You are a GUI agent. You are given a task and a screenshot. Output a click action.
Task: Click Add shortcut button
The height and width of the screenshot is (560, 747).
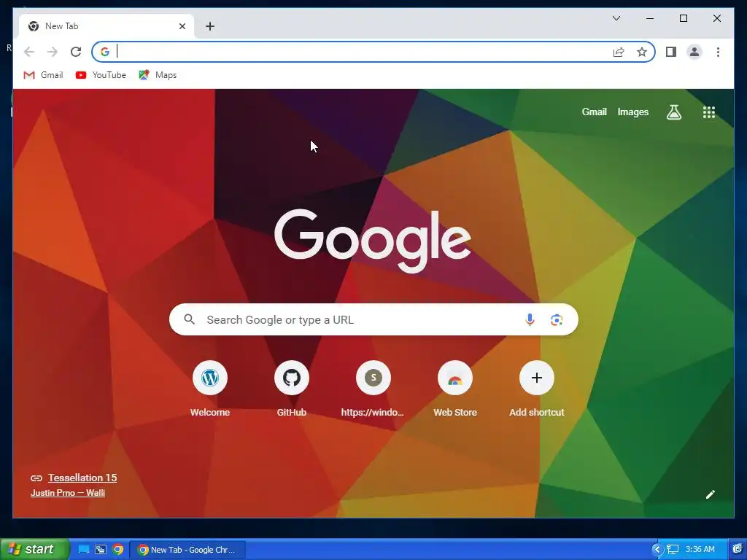[x=537, y=388]
